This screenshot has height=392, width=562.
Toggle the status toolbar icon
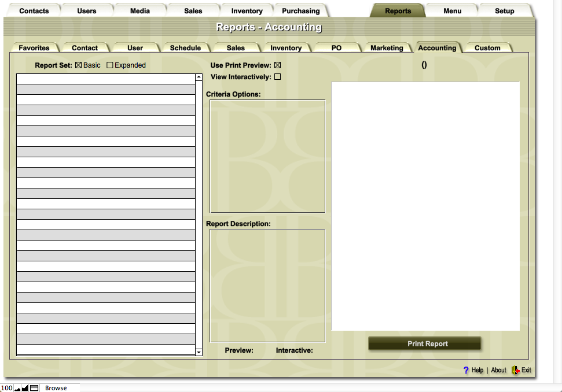[34, 388]
